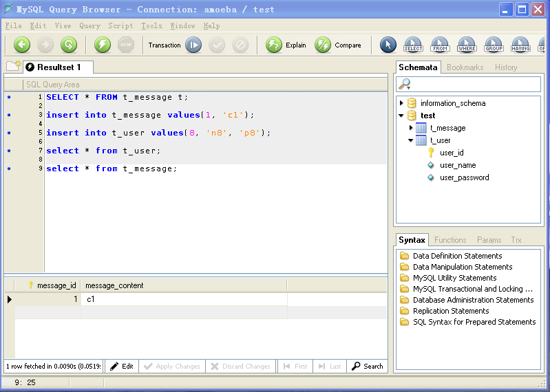Click the Apply Changes button

[x=172, y=366]
